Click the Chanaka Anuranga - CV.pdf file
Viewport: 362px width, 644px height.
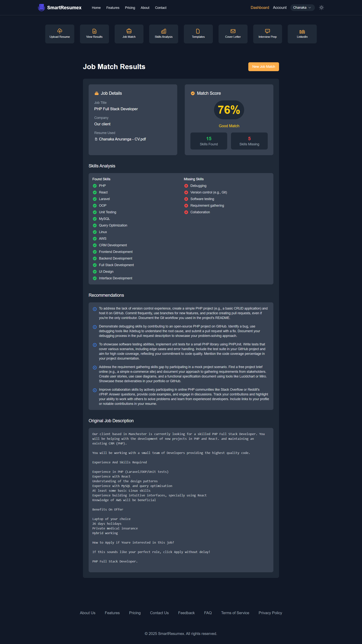(122, 139)
